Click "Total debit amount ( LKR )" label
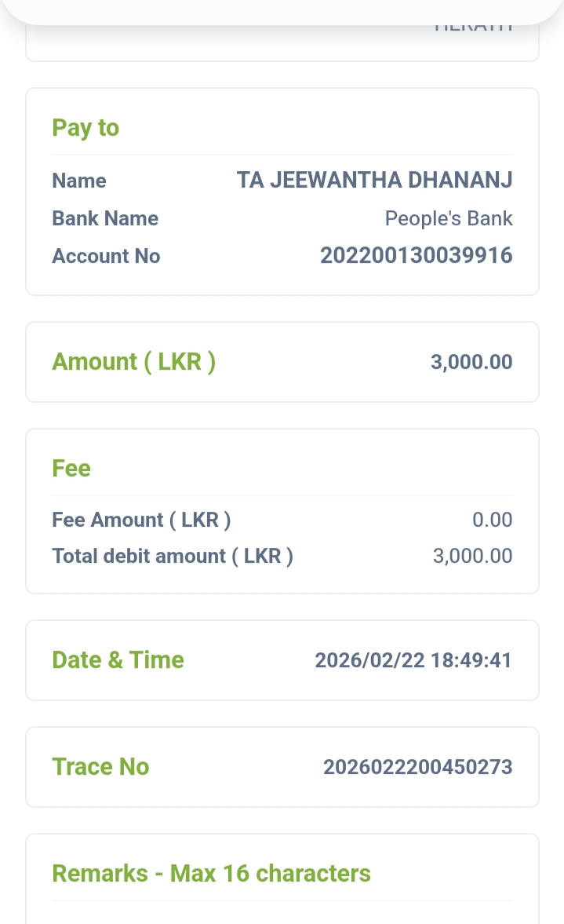564x924 pixels. 173,556
